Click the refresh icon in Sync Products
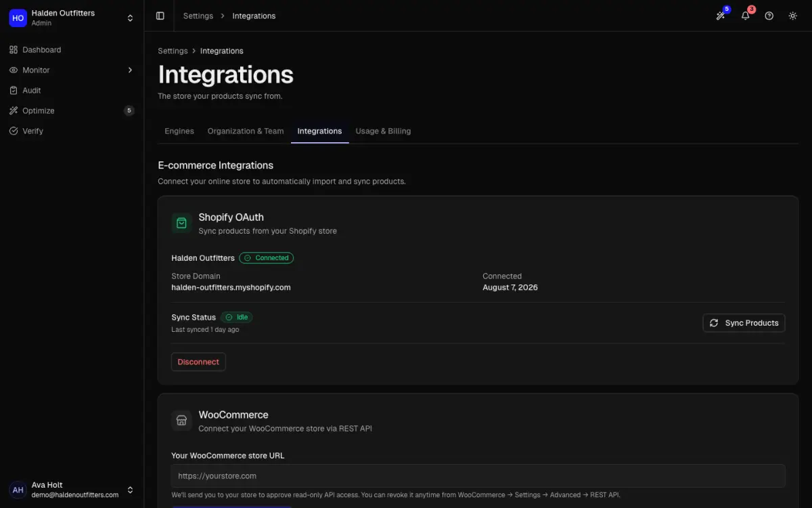The width and height of the screenshot is (812, 508). point(714,323)
